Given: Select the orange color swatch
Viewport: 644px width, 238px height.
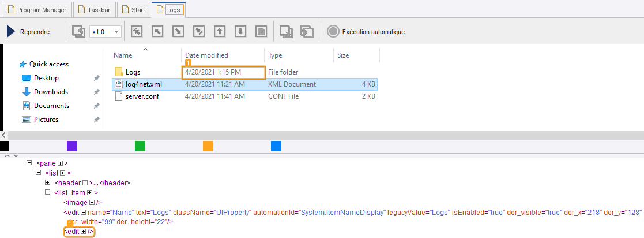Looking at the screenshot, I should (208, 146).
